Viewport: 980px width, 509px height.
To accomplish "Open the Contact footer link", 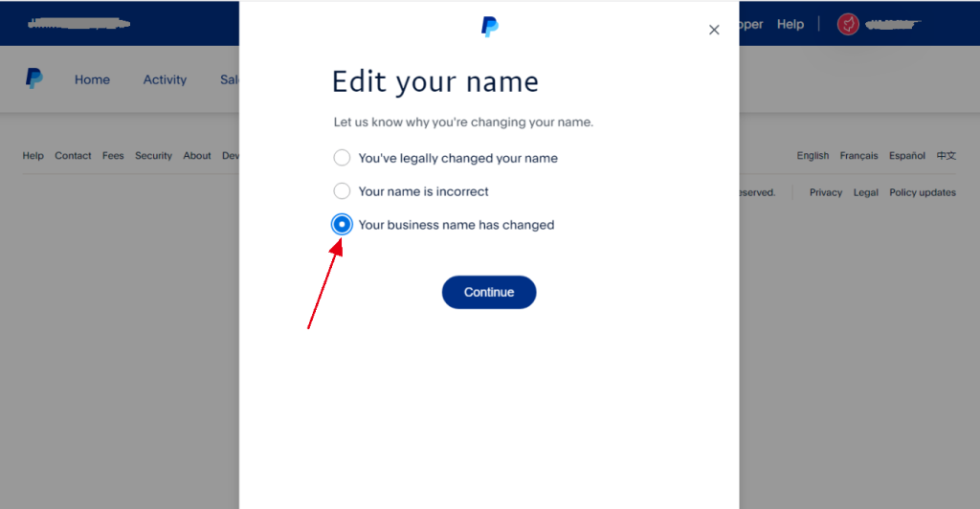I will tap(73, 156).
